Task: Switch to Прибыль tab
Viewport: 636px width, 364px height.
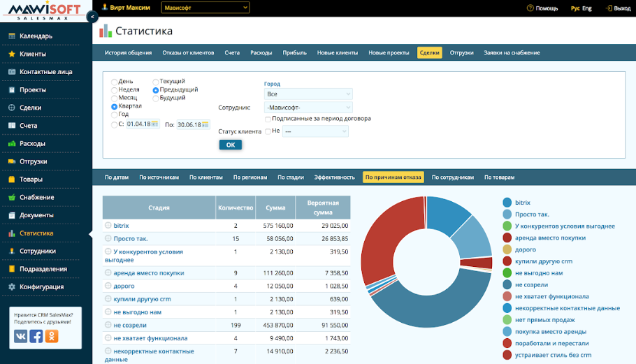Action: [x=294, y=52]
